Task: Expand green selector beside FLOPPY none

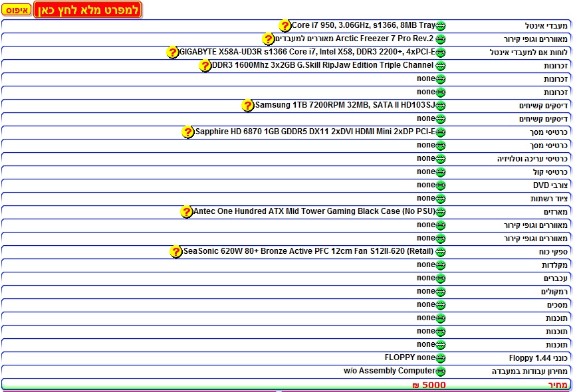Action: click(440, 358)
